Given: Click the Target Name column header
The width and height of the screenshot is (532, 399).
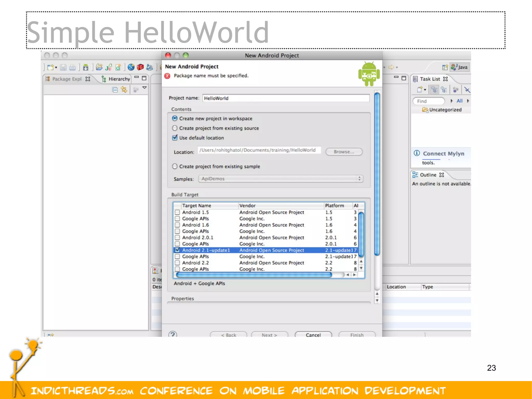Looking at the screenshot, I should (x=209, y=205).
